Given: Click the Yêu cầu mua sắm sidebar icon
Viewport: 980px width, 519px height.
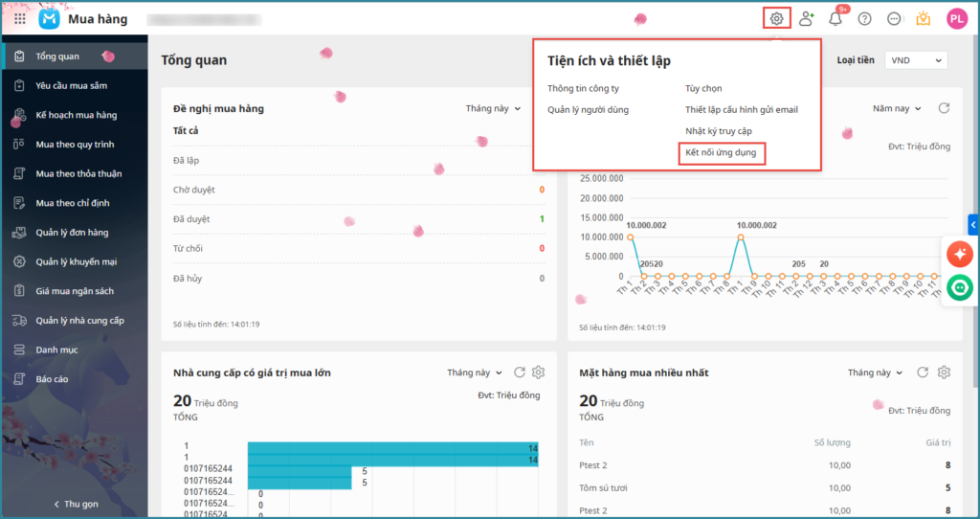Looking at the screenshot, I should (x=19, y=85).
